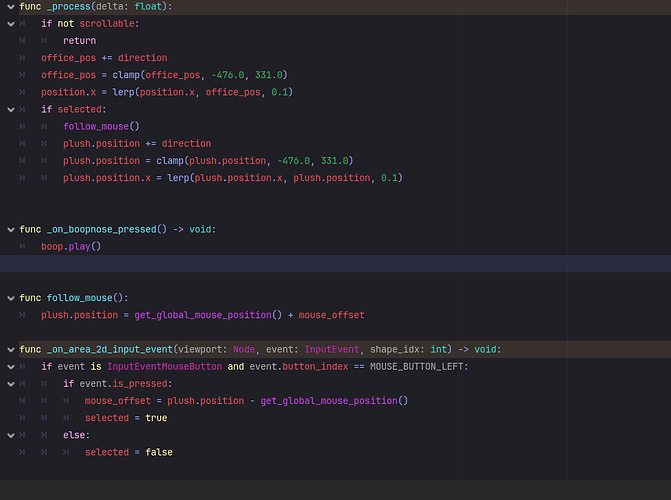
Task: Click 'InputEventMouseButton' type name
Action: tap(165, 367)
